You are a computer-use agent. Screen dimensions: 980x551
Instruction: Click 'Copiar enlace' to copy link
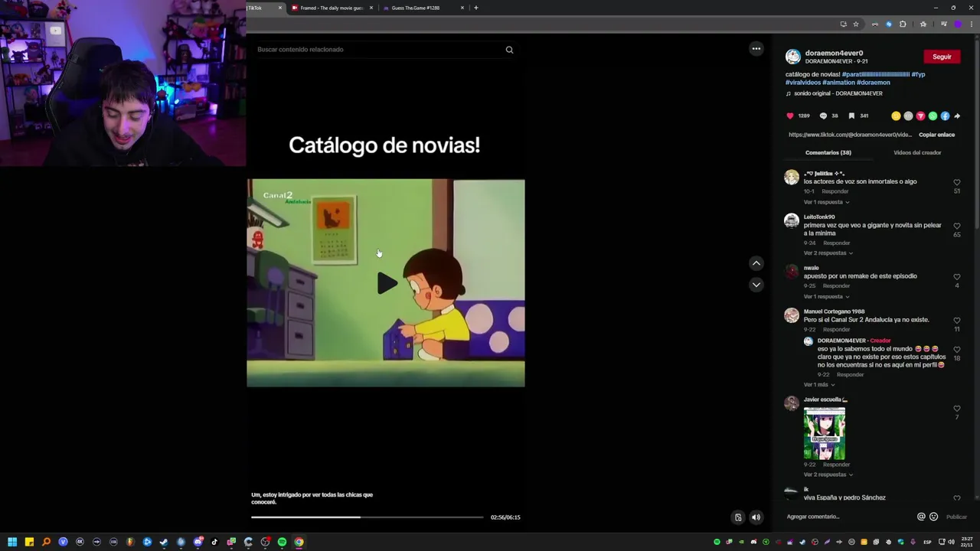click(936, 135)
